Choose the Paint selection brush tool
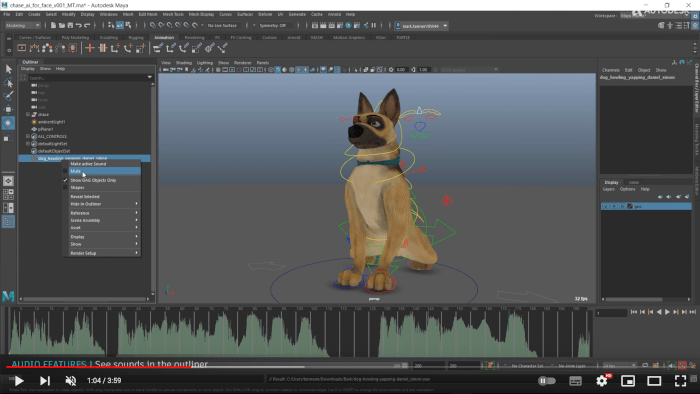The height and width of the screenshot is (394, 700). 8,96
